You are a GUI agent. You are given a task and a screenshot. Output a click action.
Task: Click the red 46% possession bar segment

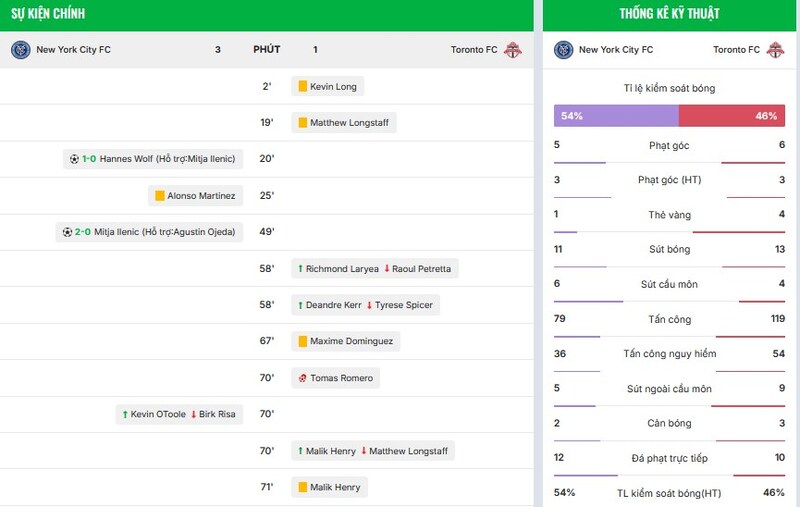click(x=732, y=116)
